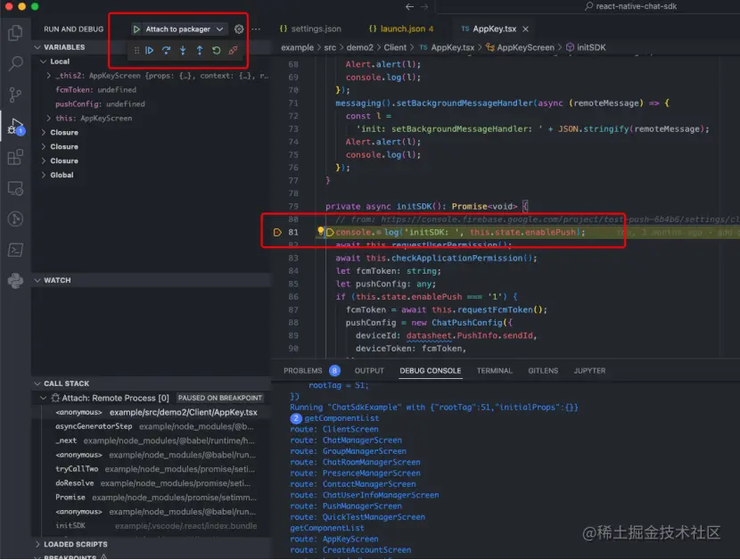The height and width of the screenshot is (560, 740).
Task: Expand the 'this: AppKeyScreen' variable
Action: click(49, 118)
